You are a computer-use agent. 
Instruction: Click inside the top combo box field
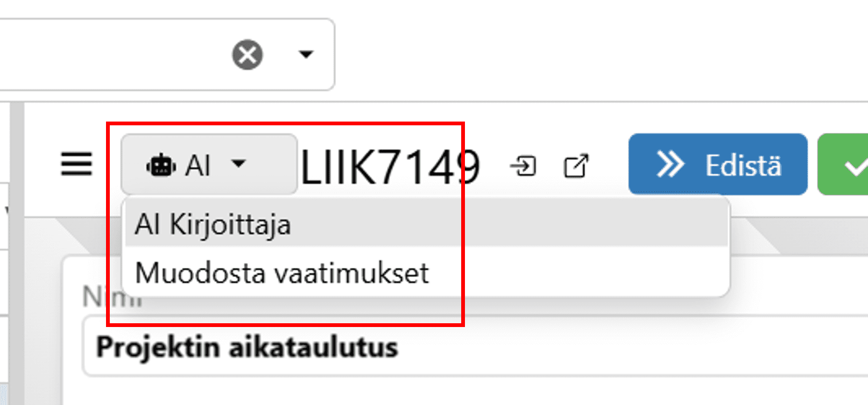point(108,55)
